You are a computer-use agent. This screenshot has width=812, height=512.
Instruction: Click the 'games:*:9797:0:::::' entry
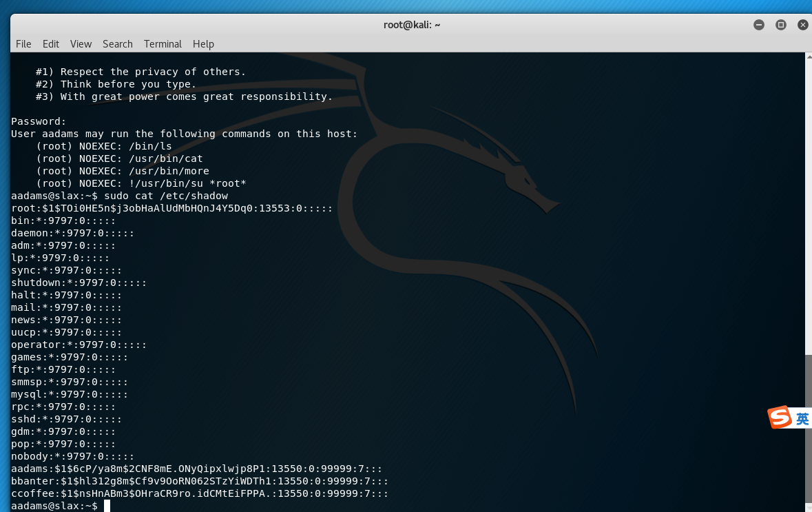coord(70,358)
